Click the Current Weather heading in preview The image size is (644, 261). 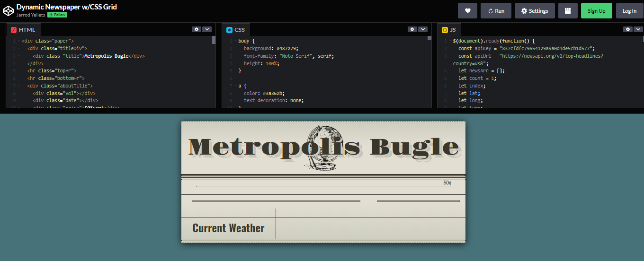click(228, 228)
